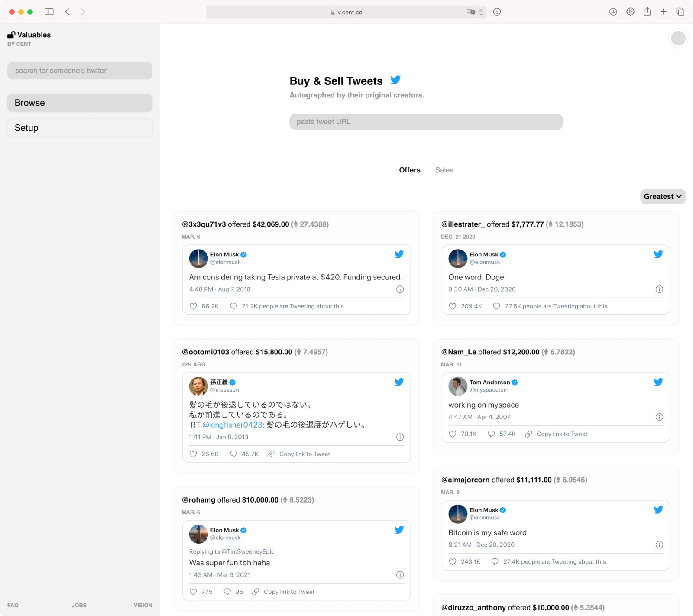Open @ootomi0103 bidder profile
693x616 pixels.
205,352
